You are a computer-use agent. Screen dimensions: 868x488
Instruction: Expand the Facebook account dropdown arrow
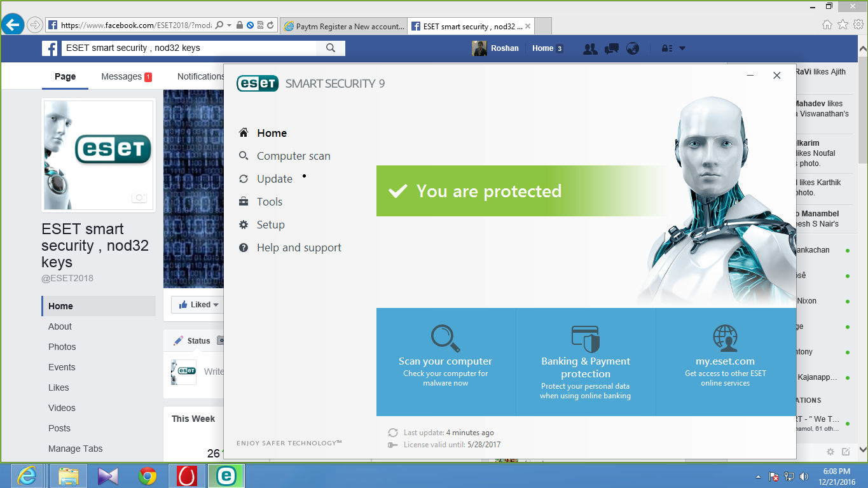[682, 48]
